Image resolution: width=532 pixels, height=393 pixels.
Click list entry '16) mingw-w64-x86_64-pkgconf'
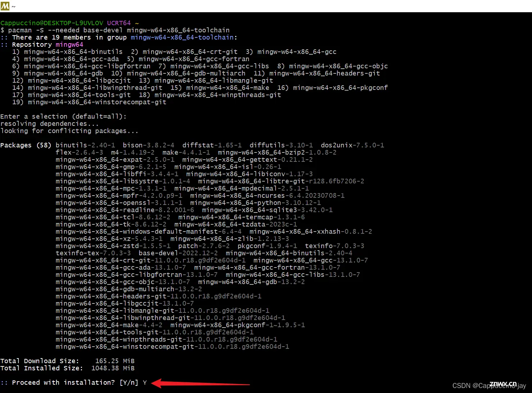pos(333,88)
